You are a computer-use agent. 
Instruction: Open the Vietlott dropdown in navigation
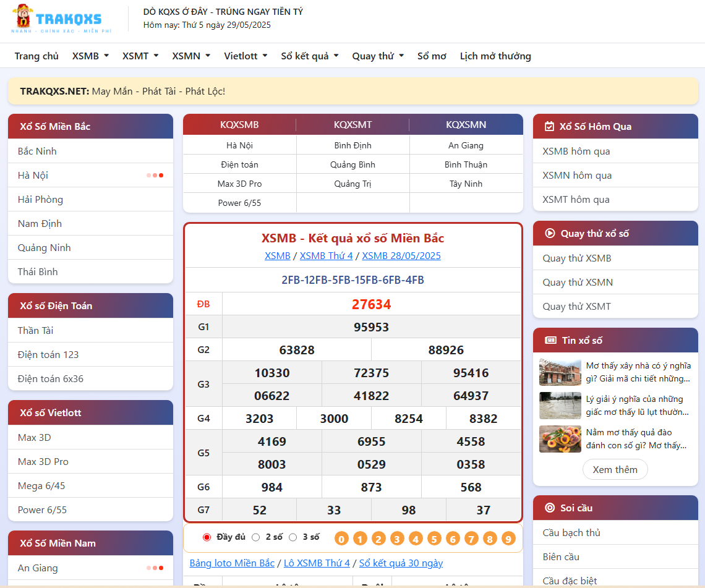[246, 56]
